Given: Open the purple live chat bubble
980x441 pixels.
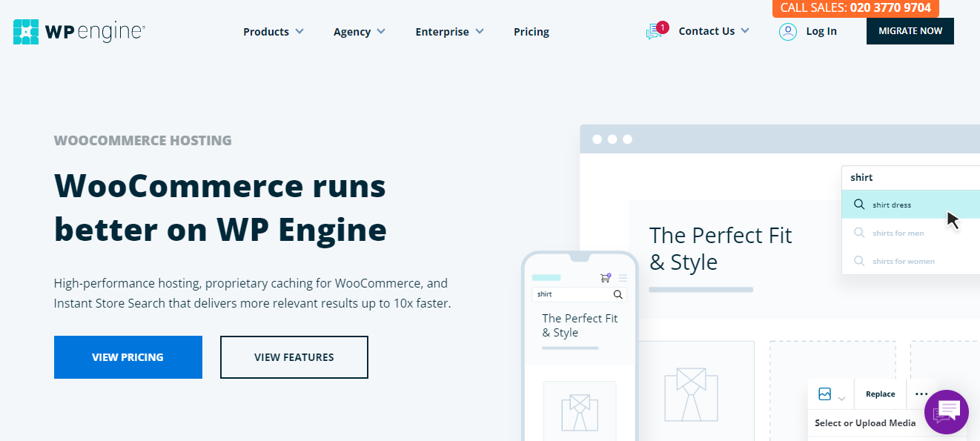Looking at the screenshot, I should (x=947, y=411).
